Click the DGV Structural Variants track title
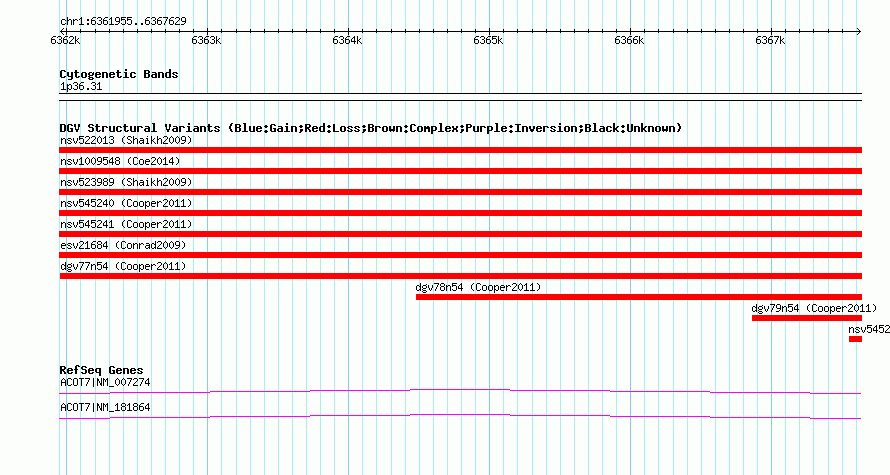 click(371, 128)
